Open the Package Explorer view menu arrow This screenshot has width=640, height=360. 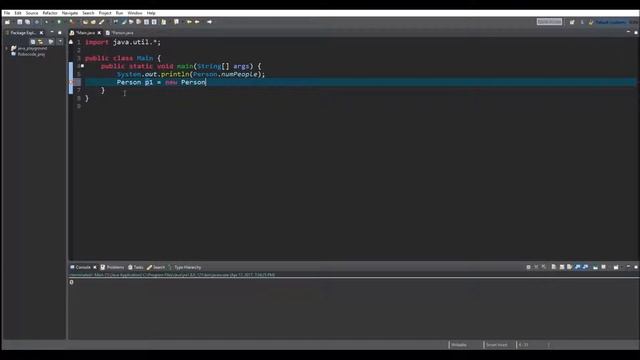tap(60, 42)
